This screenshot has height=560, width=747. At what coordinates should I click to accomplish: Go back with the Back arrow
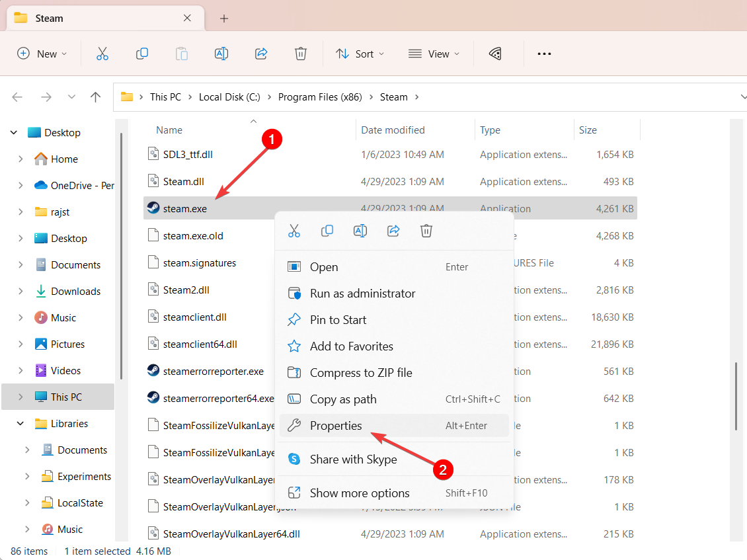click(x=18, y=97)
